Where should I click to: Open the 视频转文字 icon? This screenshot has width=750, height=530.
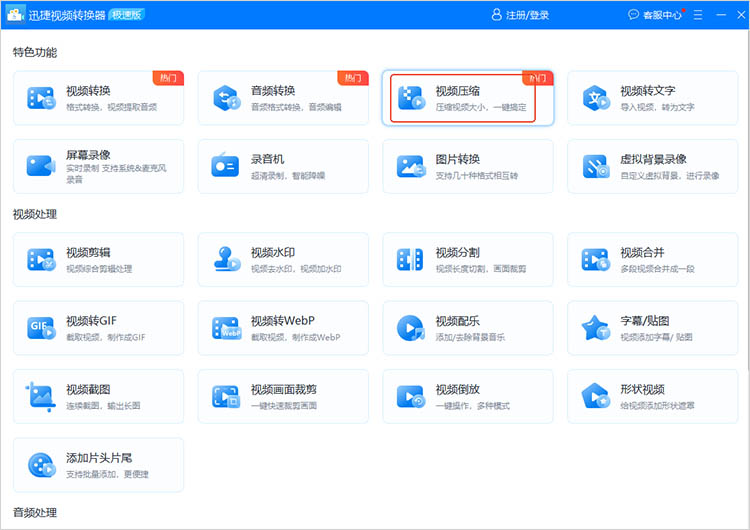pyautogui.click(x=596, y=98)
